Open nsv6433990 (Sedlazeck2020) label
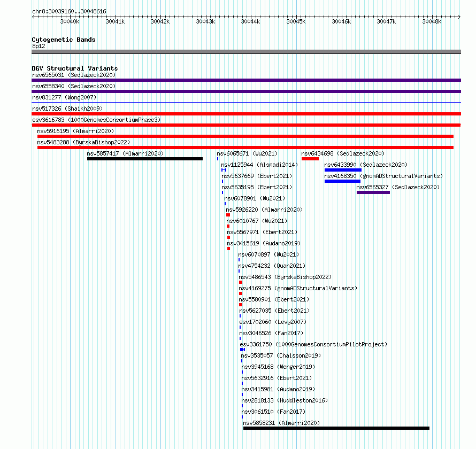The width and height of the screenshot is (476, 449). [366, 165]
